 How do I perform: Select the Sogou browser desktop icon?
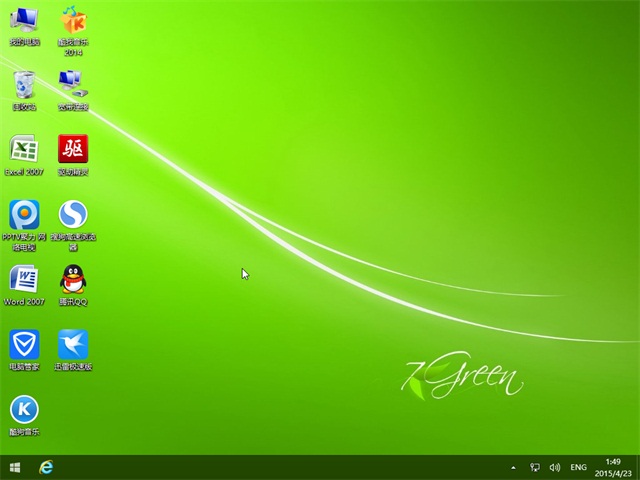73,214
